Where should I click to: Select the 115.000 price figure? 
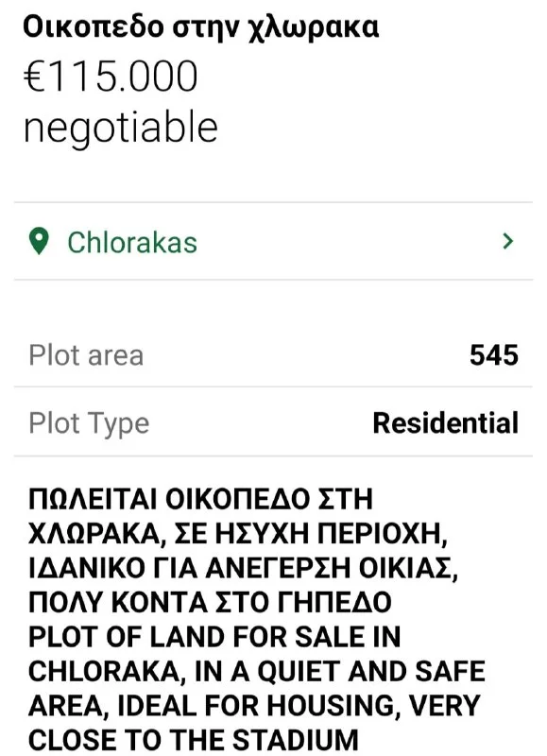click(123, 77)
